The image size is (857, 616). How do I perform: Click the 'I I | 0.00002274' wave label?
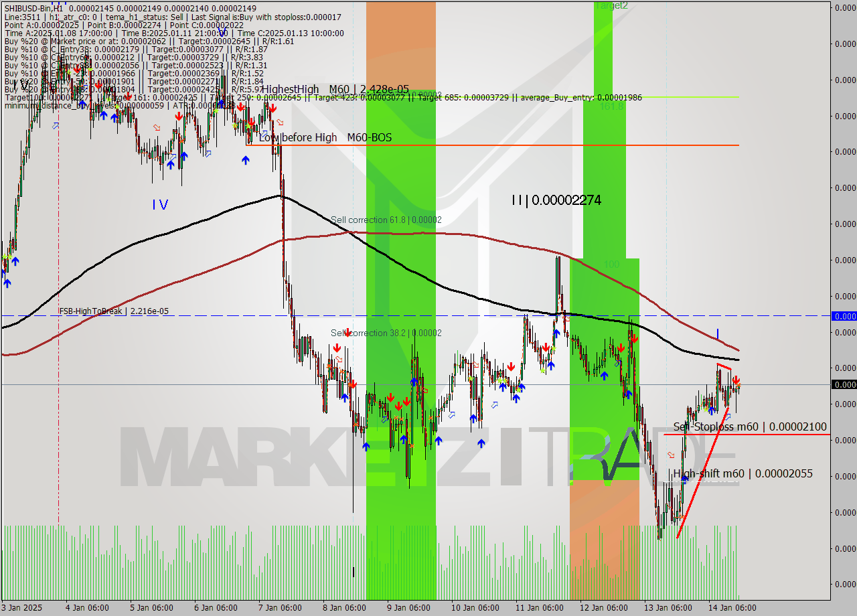point(556,200)
